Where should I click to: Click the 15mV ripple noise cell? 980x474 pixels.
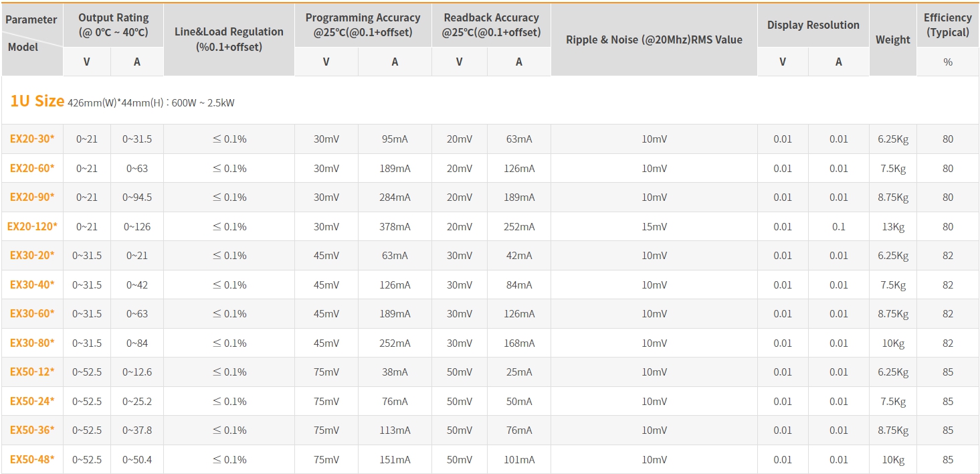654,226
